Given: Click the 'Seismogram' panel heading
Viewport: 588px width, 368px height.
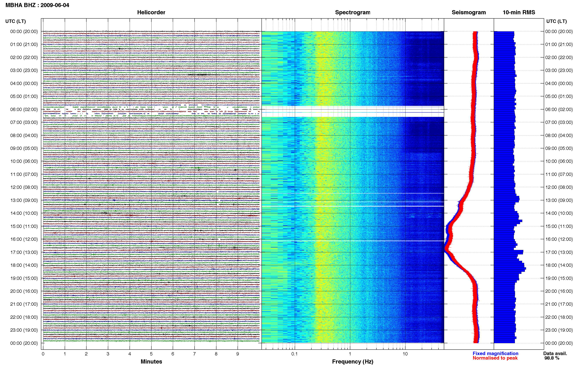Looking at the screenshot, I should coord(469,12).
